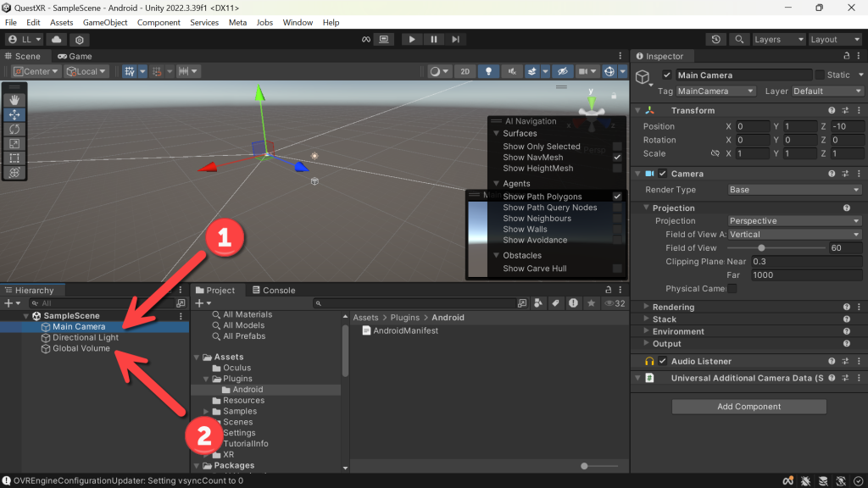Open the Bug report status icon
Image resolution: width=868 pixels, height=488 pixels.
pyautogui.click(x=806, y=481)
